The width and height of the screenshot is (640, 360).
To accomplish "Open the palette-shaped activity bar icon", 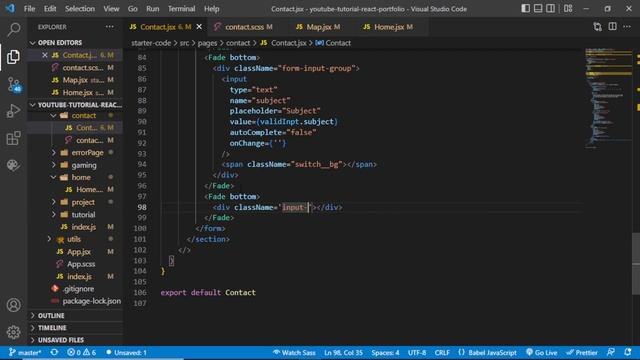I will click(13, 165).
